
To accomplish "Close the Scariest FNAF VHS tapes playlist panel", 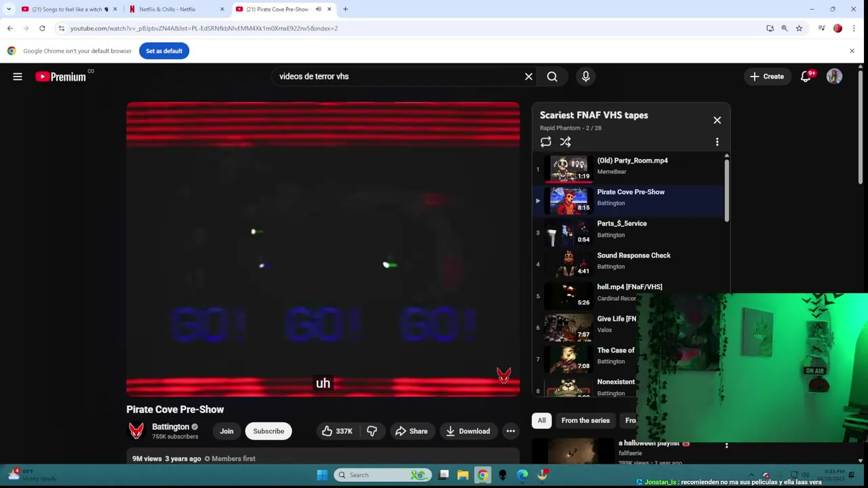I will [x=717, y=121].
